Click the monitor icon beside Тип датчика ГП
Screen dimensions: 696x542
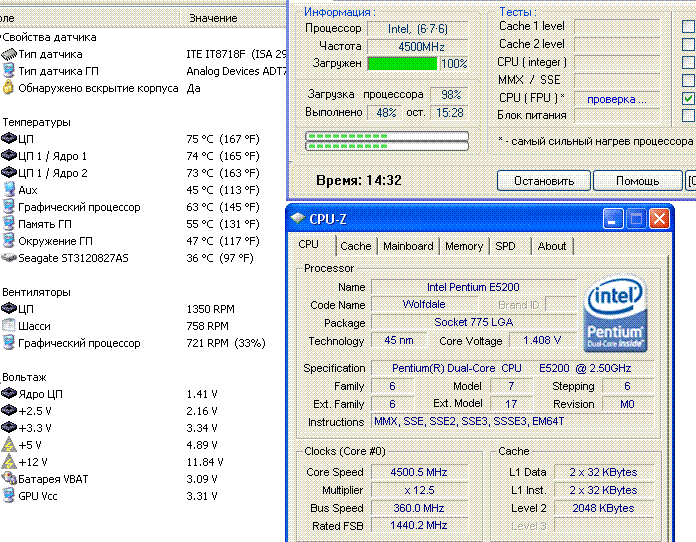[8, 71]
